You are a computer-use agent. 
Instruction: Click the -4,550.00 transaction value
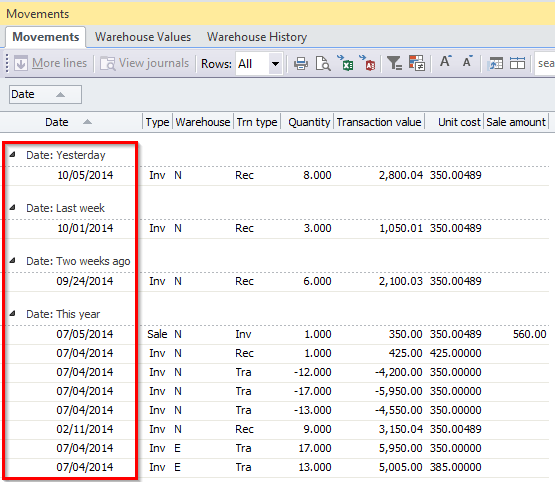click(399, 410)
